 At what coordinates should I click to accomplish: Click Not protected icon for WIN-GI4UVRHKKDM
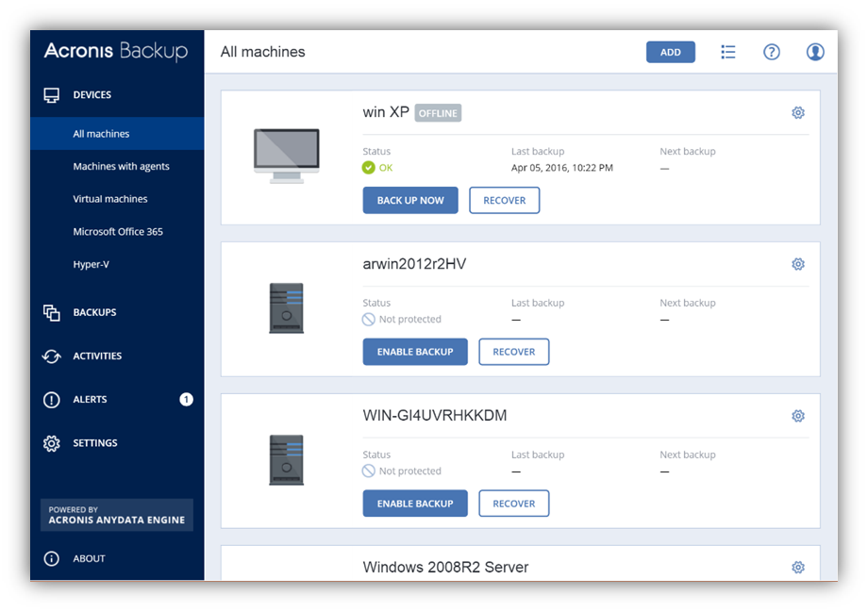tap(368, 471)
